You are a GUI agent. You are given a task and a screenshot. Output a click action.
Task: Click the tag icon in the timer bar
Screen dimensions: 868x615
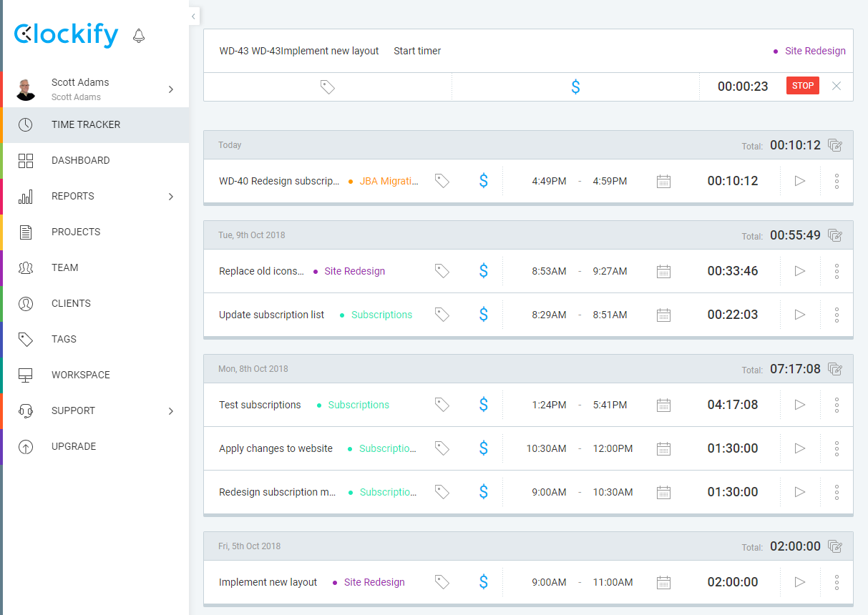coord(328,87)
